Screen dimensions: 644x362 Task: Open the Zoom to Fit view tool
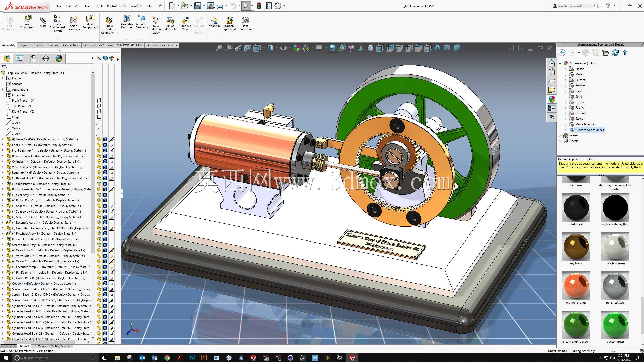[219, 48]
